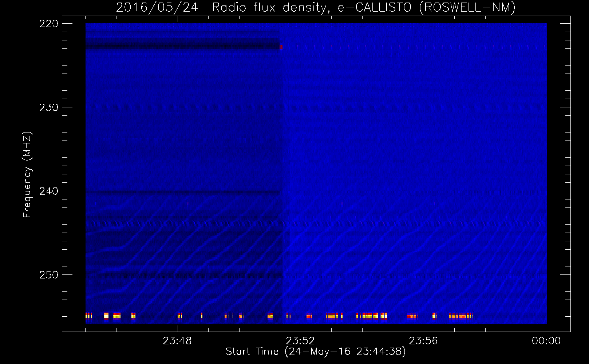
Task: Click the 23:56 time tick label
Action: pos(423,341)
